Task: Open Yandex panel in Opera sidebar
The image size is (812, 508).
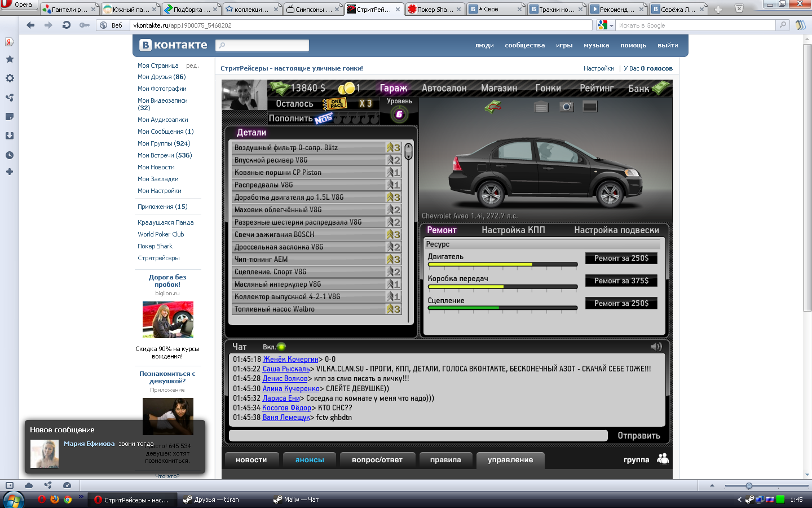Action: point(9,42)
